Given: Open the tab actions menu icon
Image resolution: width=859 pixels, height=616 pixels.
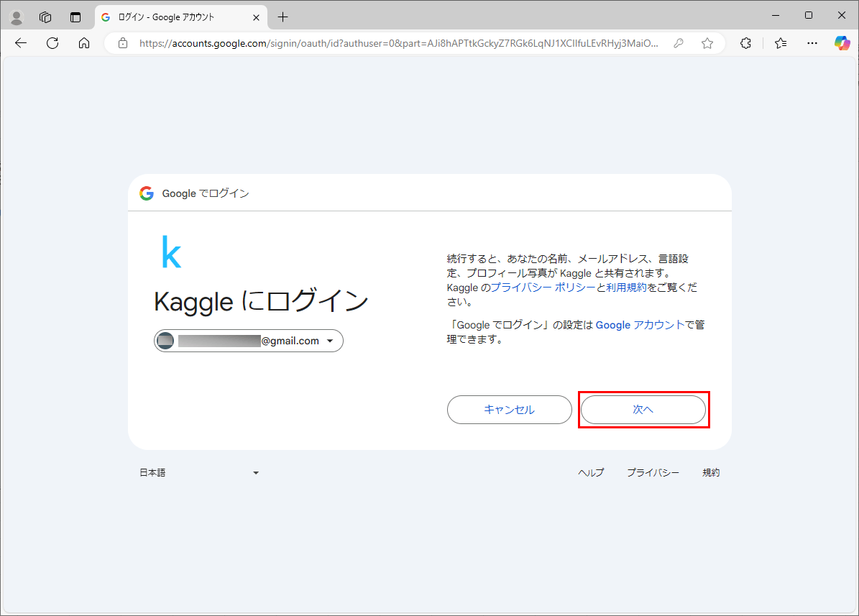Looking at the screenshot, I should (x=75, y=17).
